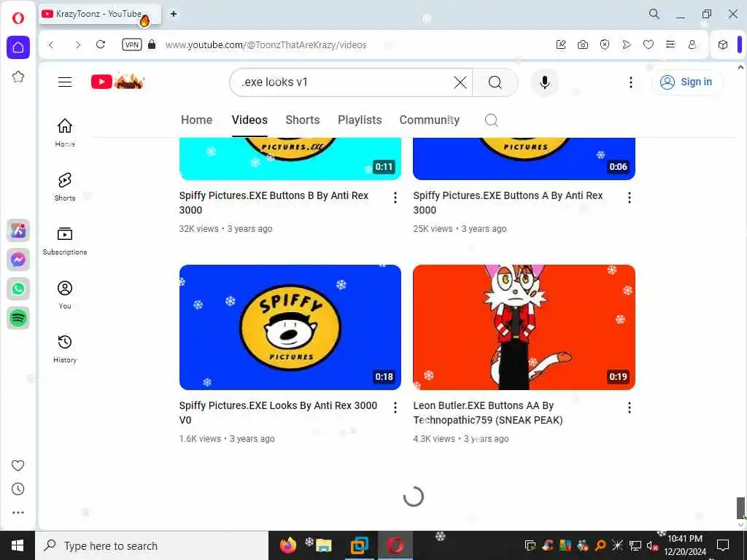This screenshot has height=560, width=747.
Task: Open the ad blocker shield icon
Action: point(605,44)
